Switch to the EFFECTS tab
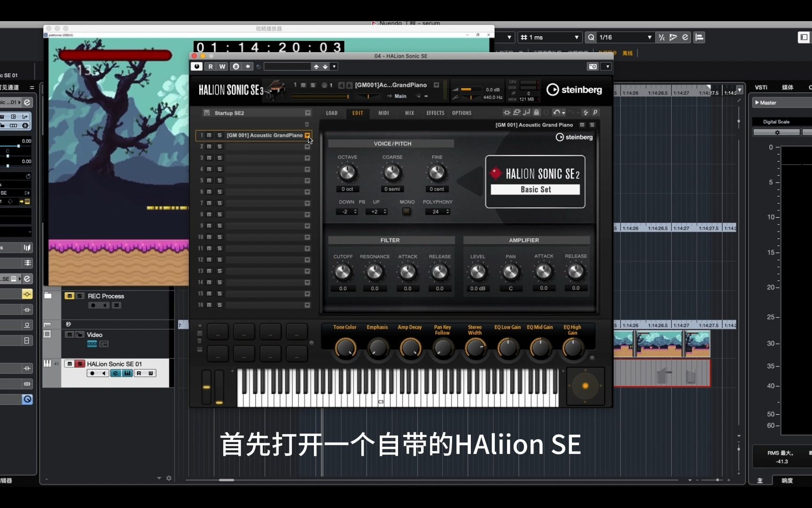Viewport: 812px width, 508px height. 435,113
